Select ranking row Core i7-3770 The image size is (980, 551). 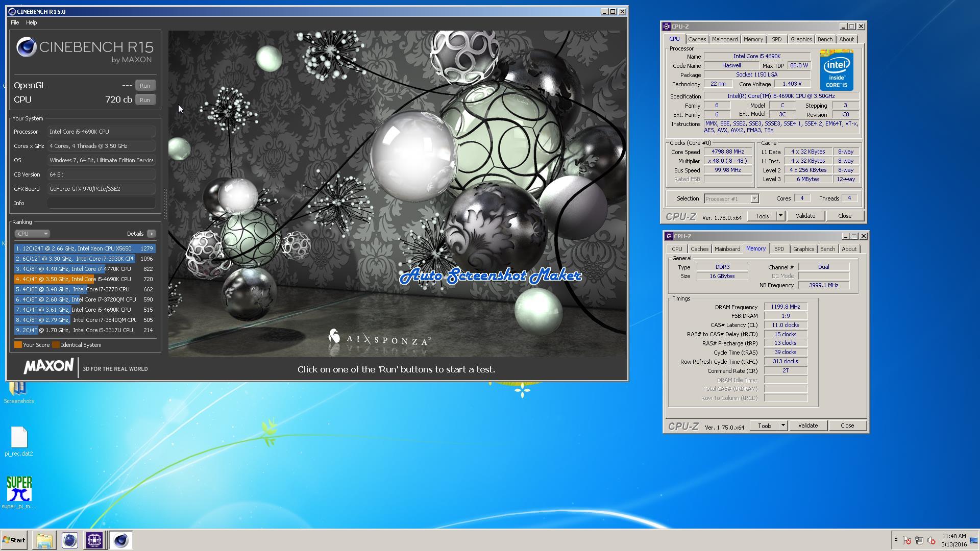coord(85,289)
